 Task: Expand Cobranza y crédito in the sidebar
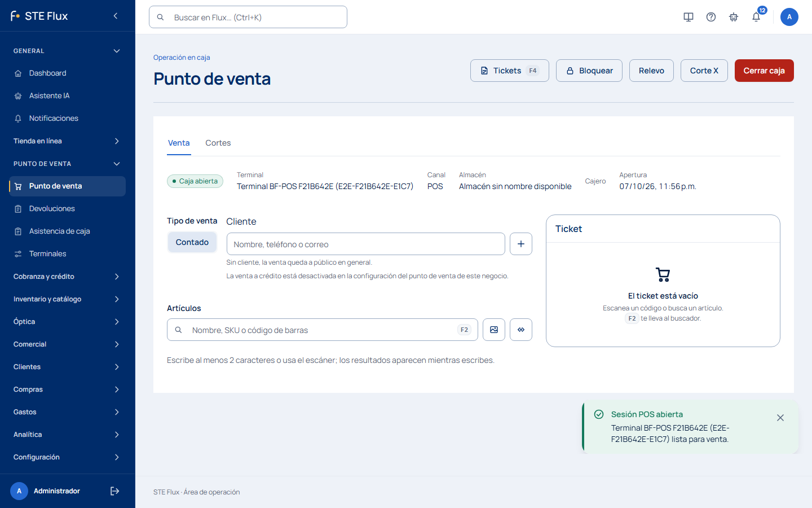click(x=68, y=277)
